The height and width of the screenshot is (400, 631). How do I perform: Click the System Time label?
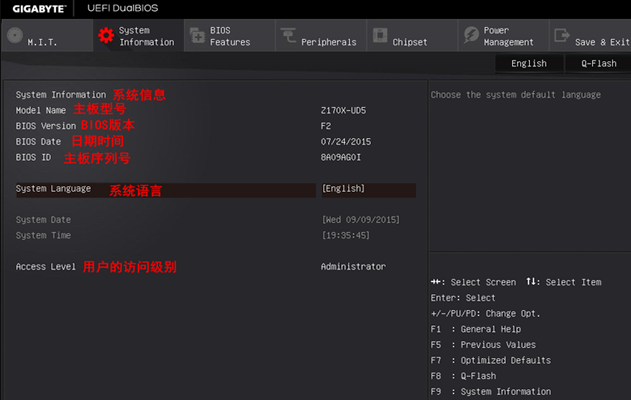[43, 235]
